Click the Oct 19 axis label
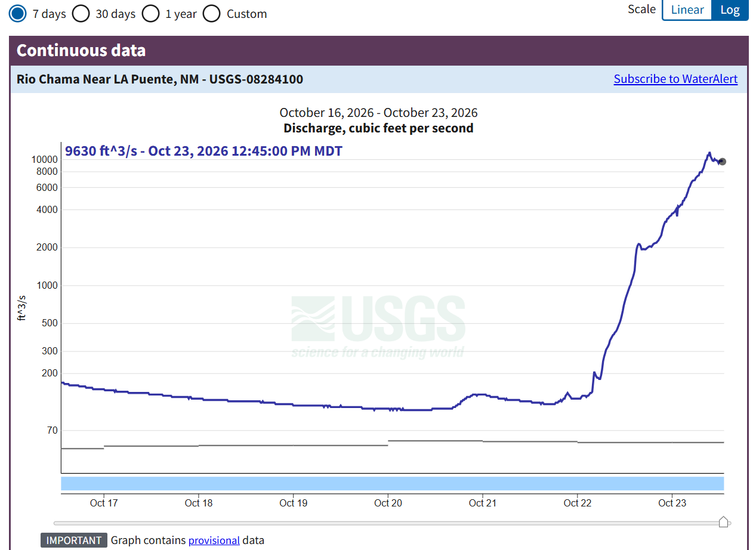Viewport: 756px width, 550px height. 294,503
